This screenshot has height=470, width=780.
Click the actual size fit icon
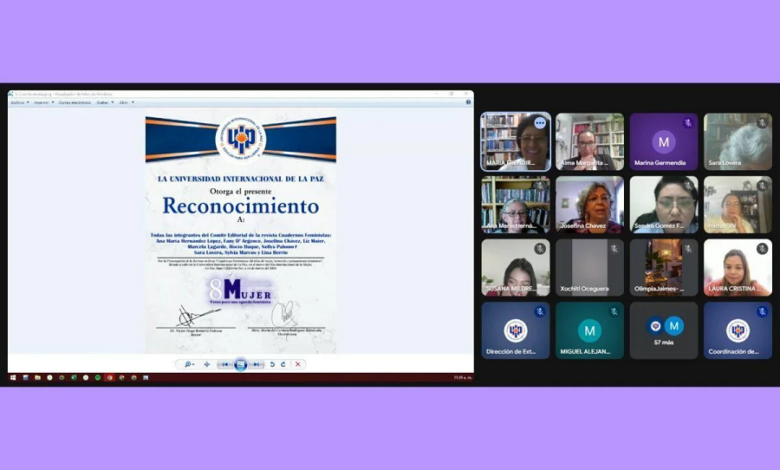click(x=206, y=364)
